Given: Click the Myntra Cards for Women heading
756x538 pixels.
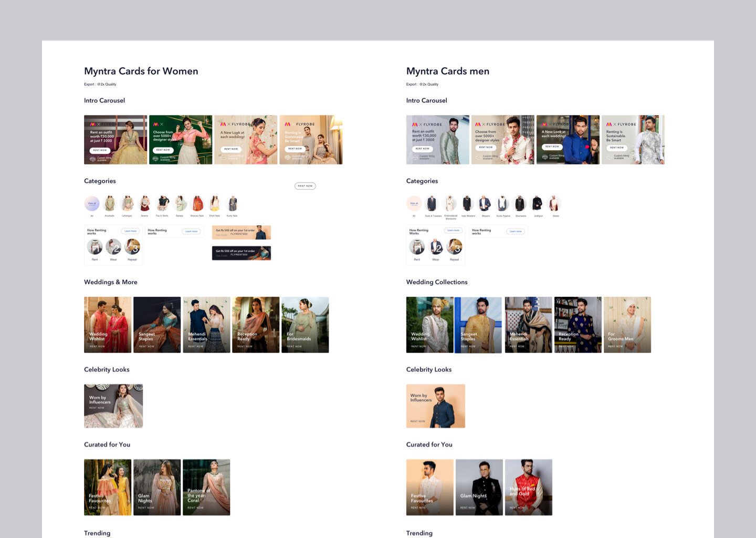Looking at the screenshot, I should point(141,71).
